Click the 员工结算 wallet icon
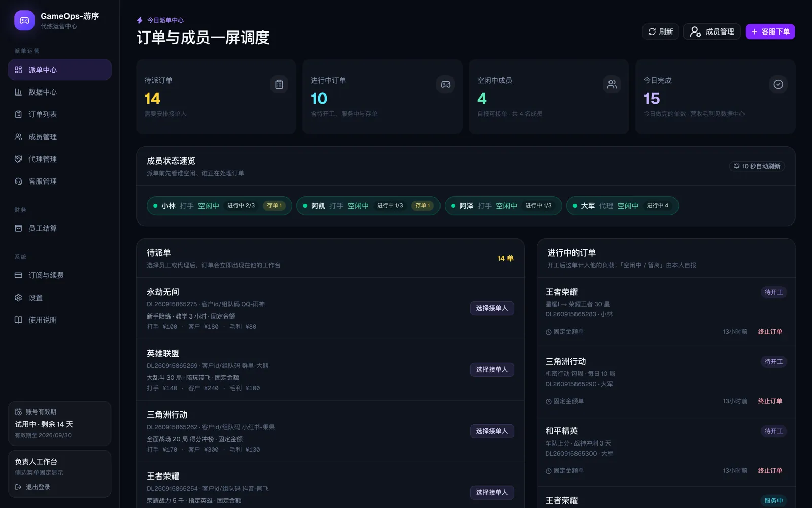The width and height of the screenshot is (812, 508). [18, 228]
